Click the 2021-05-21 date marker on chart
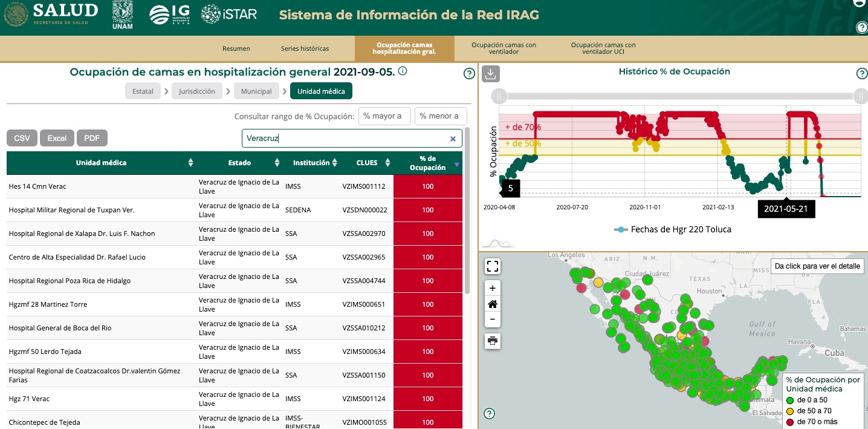The width and height of the screenshot is (868, 429). [786, 209]
